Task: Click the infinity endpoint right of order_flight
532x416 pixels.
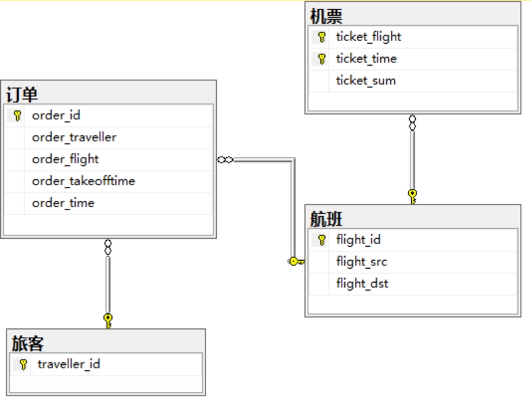Action: [226, 159]
